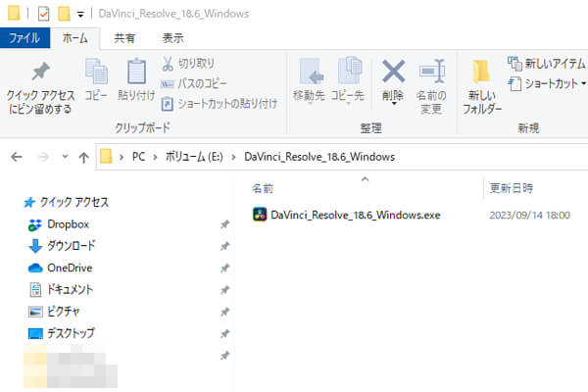Click the DaVinci Resolve exe icon

(260, 215)
